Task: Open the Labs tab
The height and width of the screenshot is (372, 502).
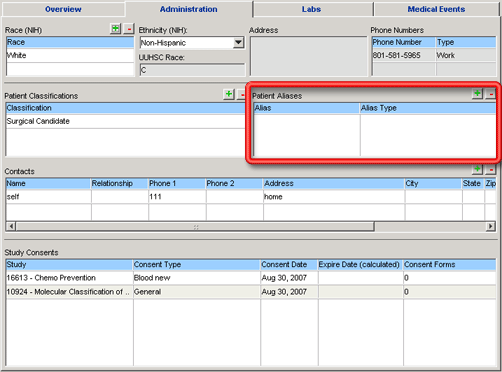Action: [x=311, y=9]
